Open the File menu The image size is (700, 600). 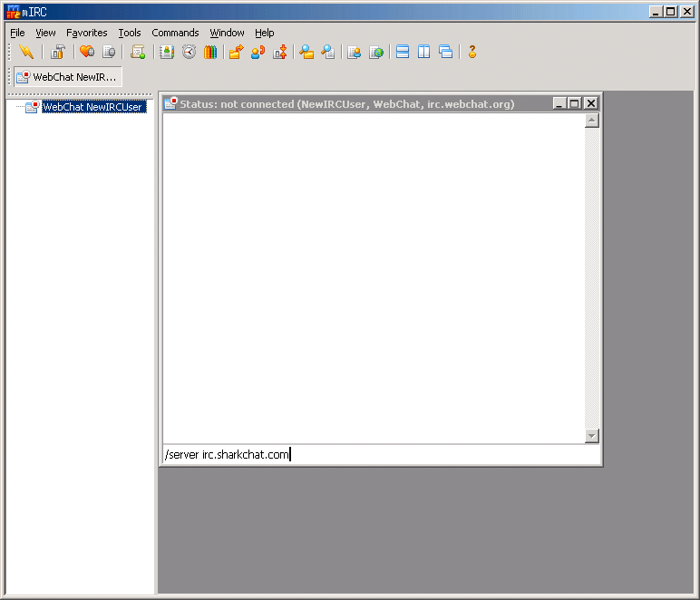click(x=17, y=33)
